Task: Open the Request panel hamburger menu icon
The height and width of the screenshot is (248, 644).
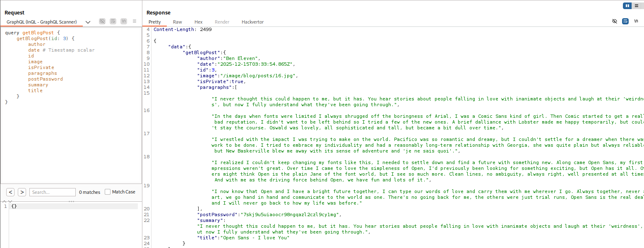Action: [x=135, y=21]
